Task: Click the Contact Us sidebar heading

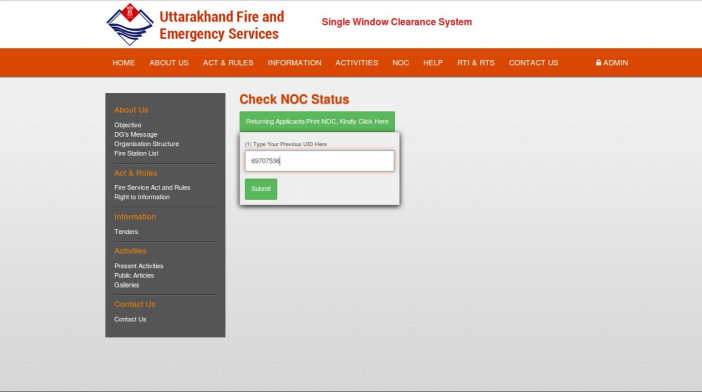Action: (135, 304)
